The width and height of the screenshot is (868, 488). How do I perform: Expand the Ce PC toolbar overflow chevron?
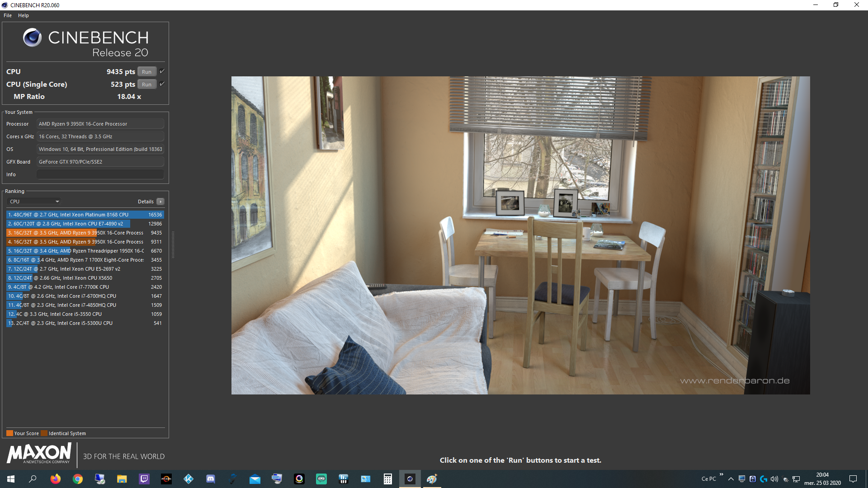point(721,474)
